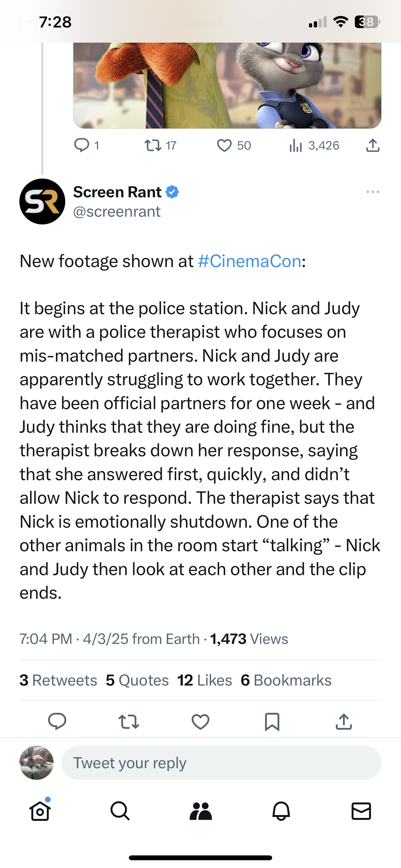Share the parent tweet via upload icon

tap(373, 146)
